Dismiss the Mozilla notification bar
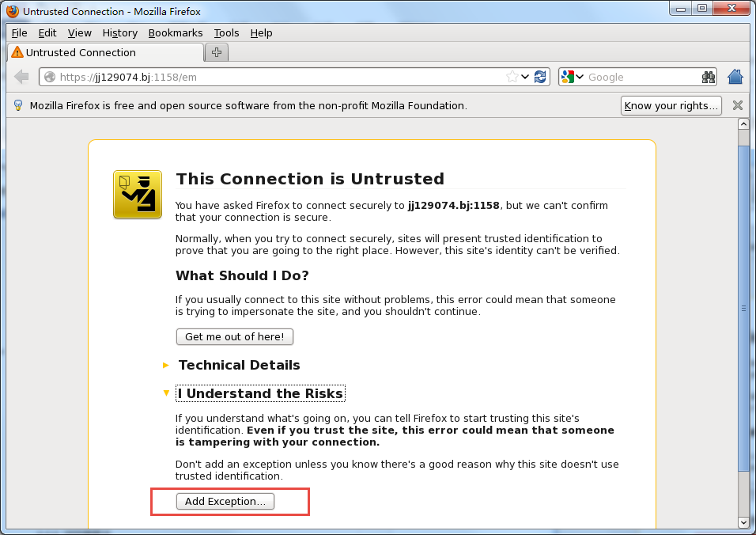This screenshot has height=535, width=756. [x=737, y=104]
